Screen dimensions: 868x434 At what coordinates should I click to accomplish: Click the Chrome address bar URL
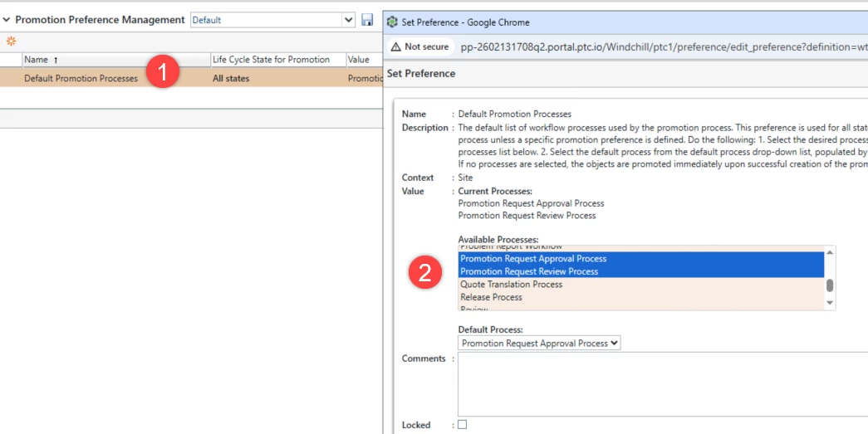point(664,47)
